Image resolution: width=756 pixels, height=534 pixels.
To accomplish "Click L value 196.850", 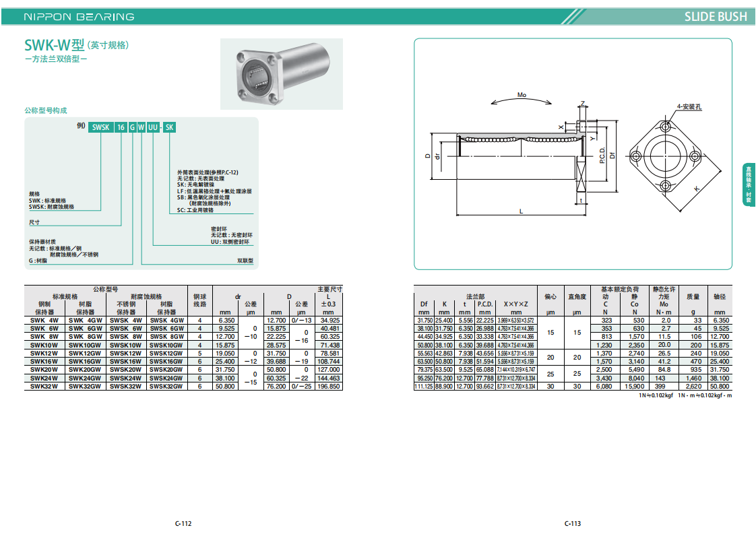I will pyautogui.click(x=329, y=387).
